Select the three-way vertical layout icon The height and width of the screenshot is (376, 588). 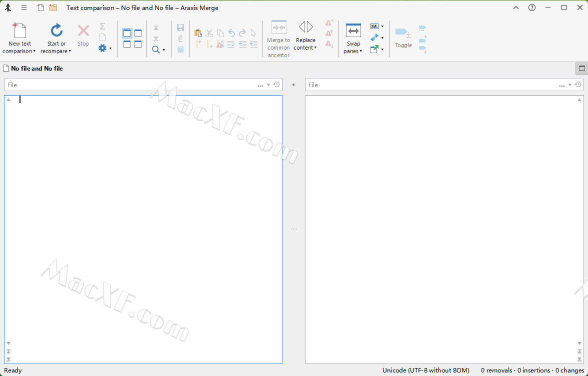coord(138,34)
